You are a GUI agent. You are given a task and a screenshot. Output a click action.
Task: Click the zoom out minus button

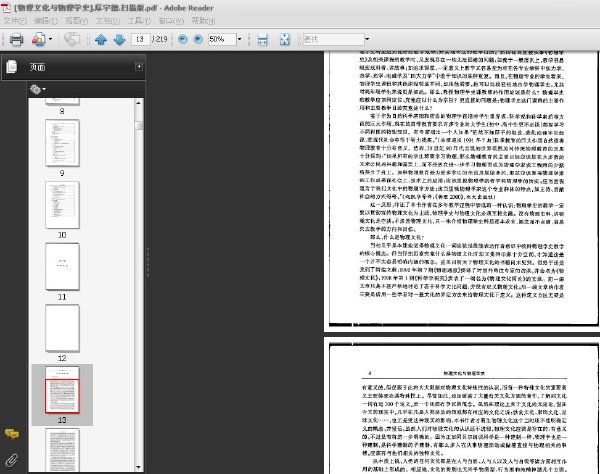coord(183,39)
